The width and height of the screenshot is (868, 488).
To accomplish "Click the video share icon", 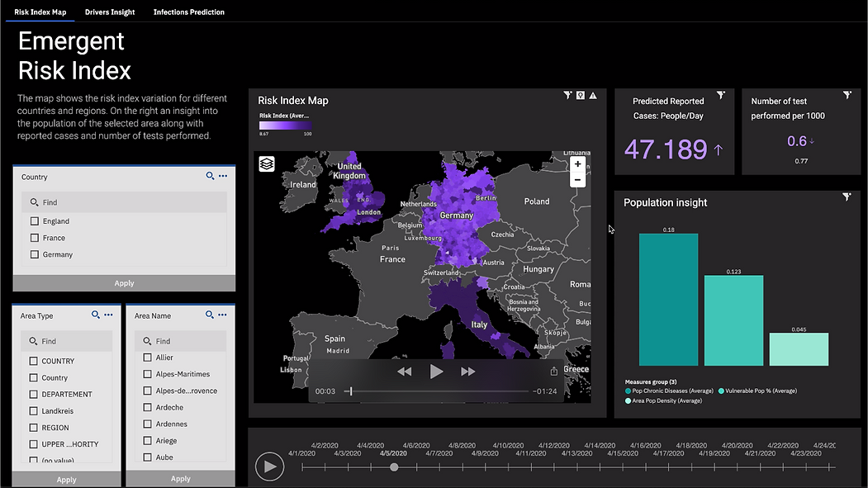I will click(x=553, y=372).
